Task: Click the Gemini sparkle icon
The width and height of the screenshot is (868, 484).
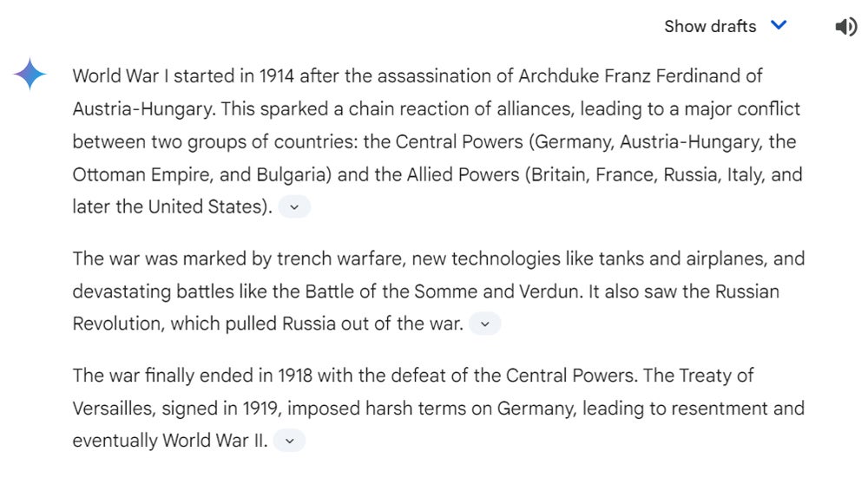Action: point(30,75)
